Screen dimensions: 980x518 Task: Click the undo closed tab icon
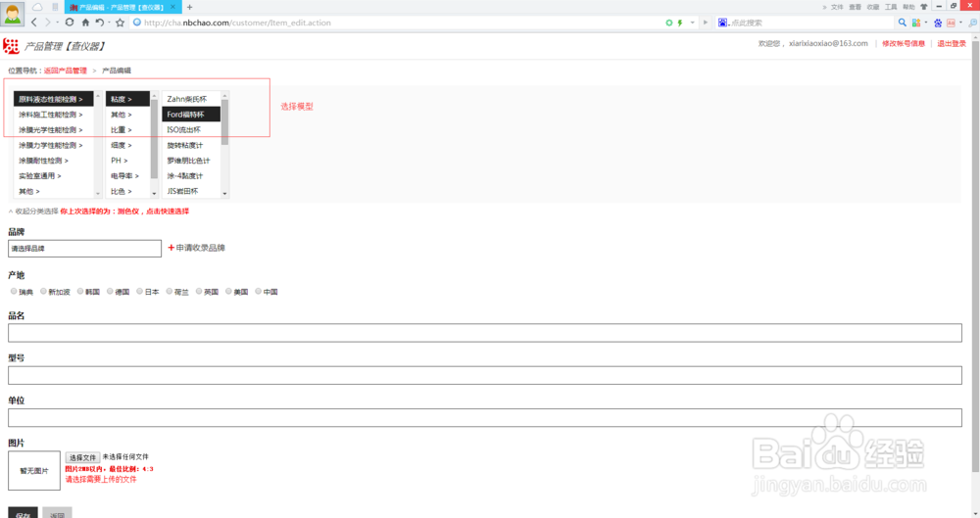pos(99,23)
